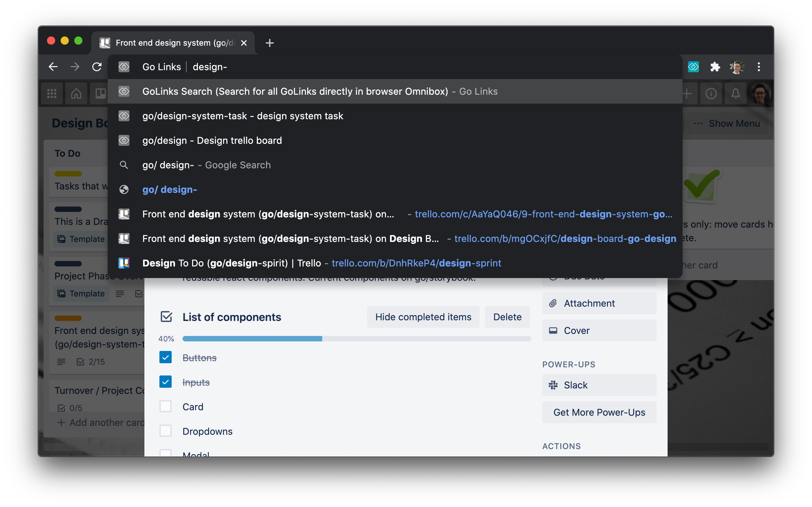
Task: Click the 0/5 checklist badge
Action: 70,408
